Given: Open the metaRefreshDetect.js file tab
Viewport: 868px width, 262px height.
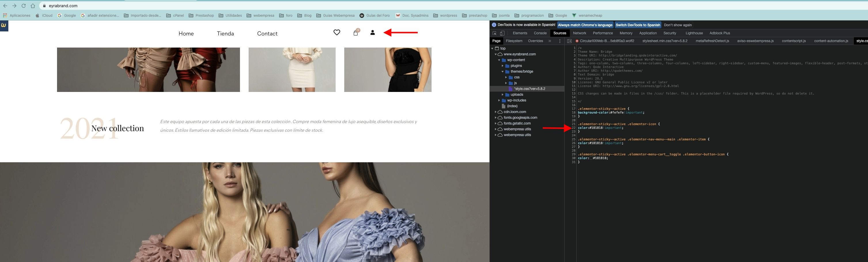Looking at the screenshot, I should 712,41.
